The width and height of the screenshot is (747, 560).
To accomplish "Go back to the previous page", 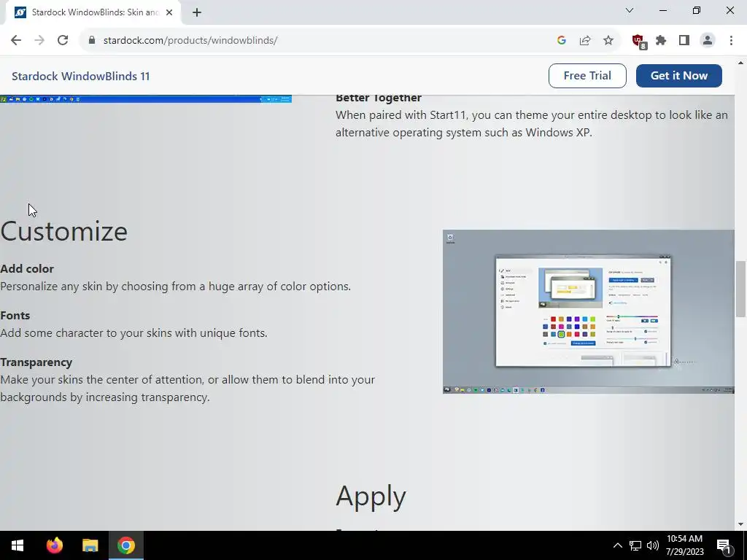I will pyautogui.click(x=16, y=41).
